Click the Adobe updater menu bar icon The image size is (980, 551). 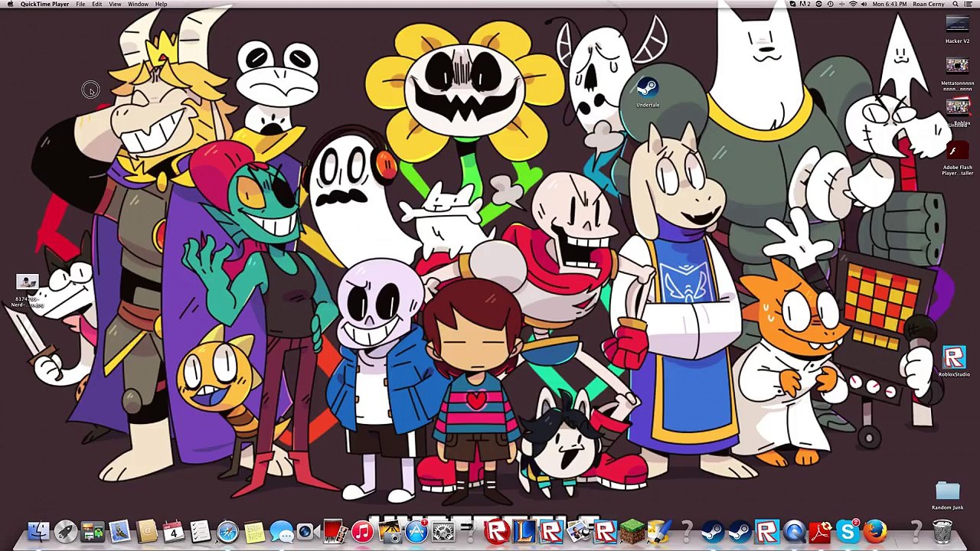[805, 4]
